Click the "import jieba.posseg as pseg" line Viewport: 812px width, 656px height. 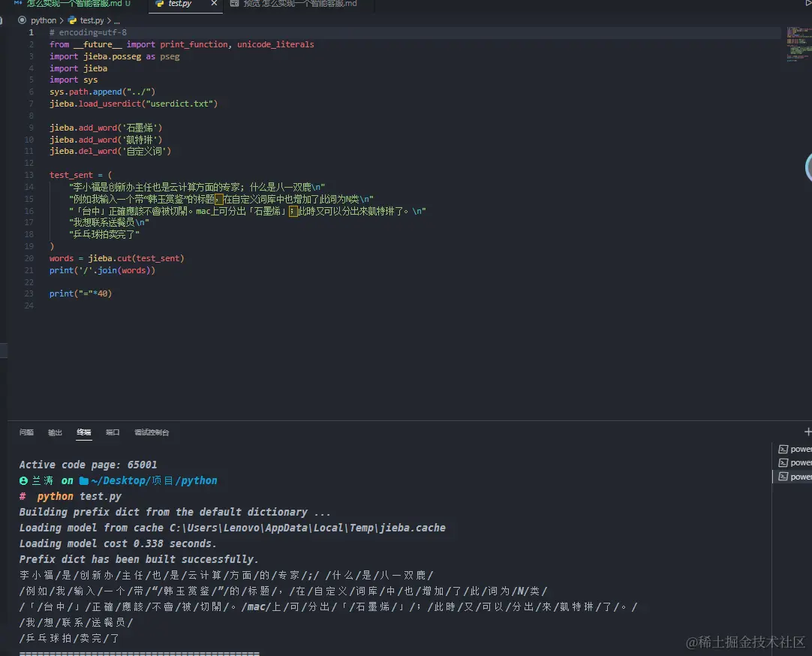coord(115,56)
